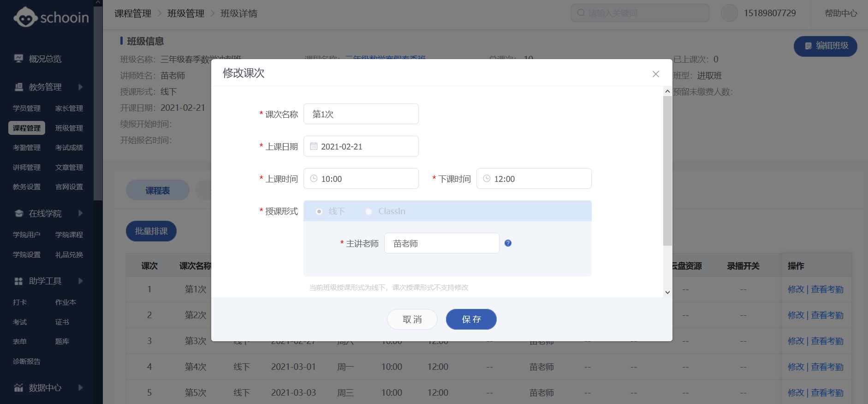Click keyword search input box

(x=640, y=13)
